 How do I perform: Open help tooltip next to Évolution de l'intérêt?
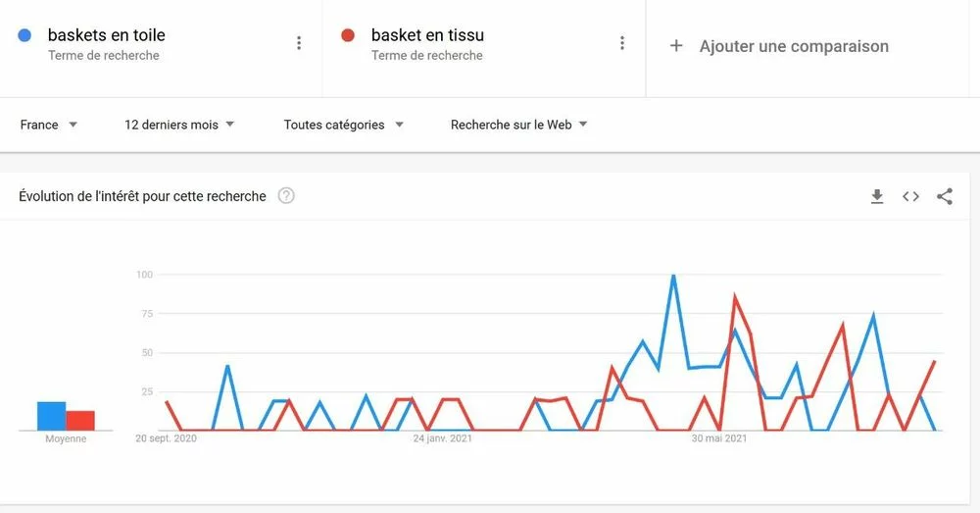[x=286, y=196]
